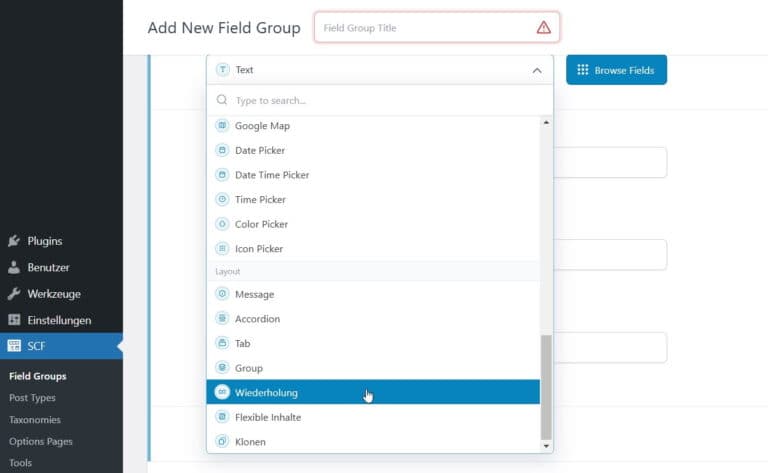Open the SCF menu
768x473 pixels.
pos(61,346)
